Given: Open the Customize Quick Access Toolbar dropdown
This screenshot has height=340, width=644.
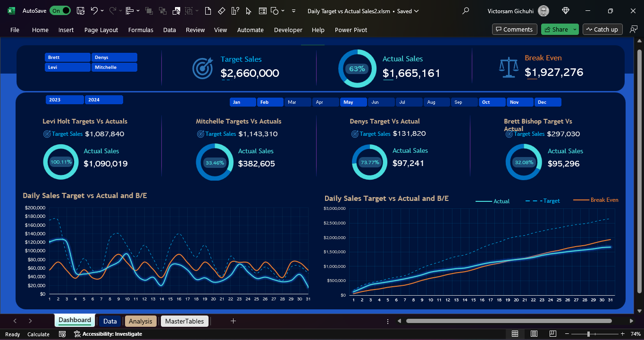Looking at the screenshot, I should pyautogui.click(x=294, y=11).
